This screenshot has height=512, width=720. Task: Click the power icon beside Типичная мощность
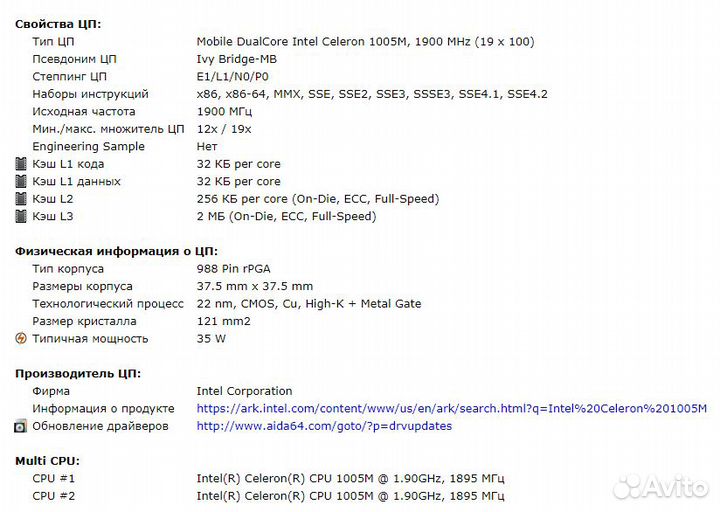tap(21, 338)
